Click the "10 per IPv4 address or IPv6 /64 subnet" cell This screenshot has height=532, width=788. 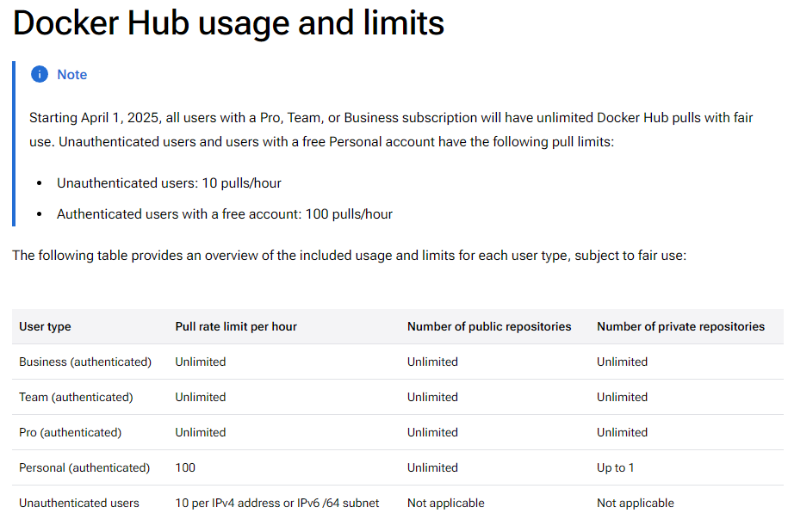277,503
